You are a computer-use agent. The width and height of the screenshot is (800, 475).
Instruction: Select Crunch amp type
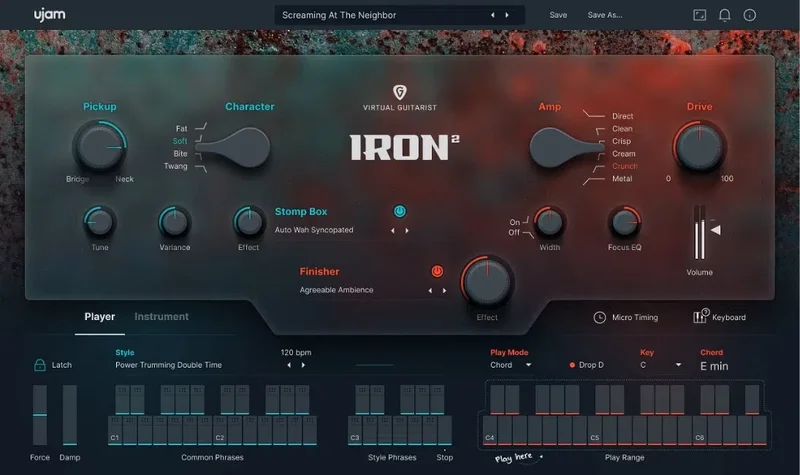(x=624, y=166)
